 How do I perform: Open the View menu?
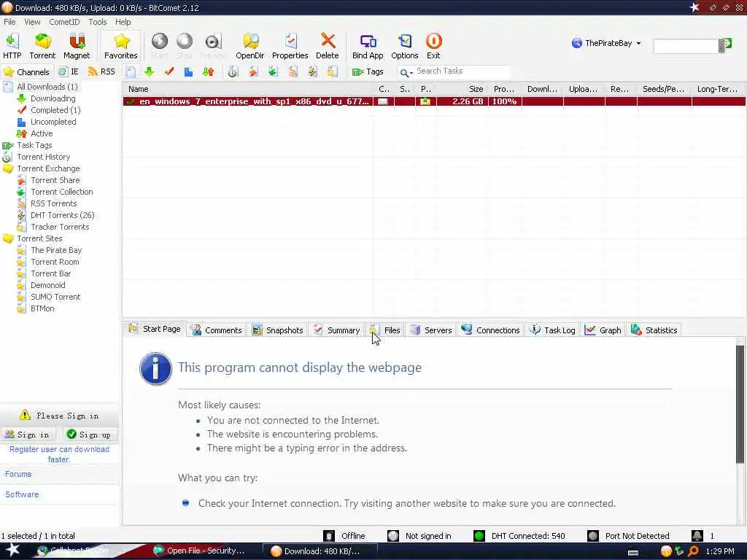(x=32, y=22)
